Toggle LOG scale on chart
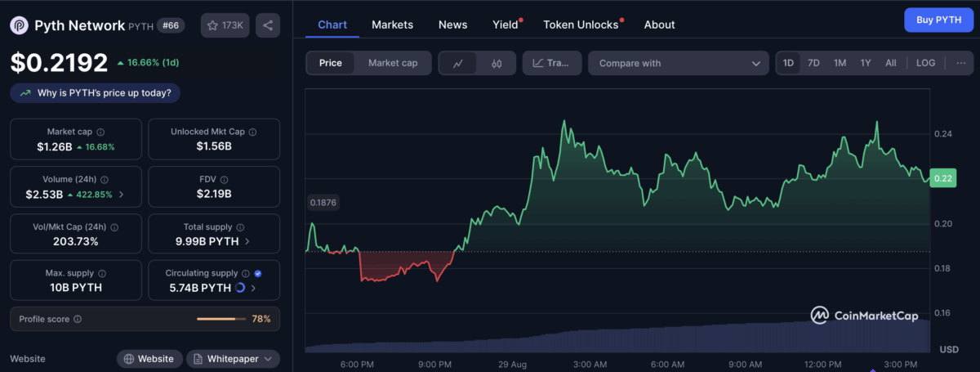Image resolution: width=980 pixels, height=372 pixels. tap(925, 63)
